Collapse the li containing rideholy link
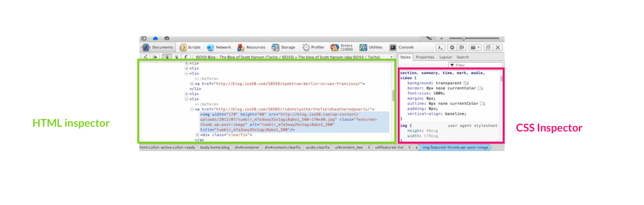644x205 pixels. (x=186, y=99)
